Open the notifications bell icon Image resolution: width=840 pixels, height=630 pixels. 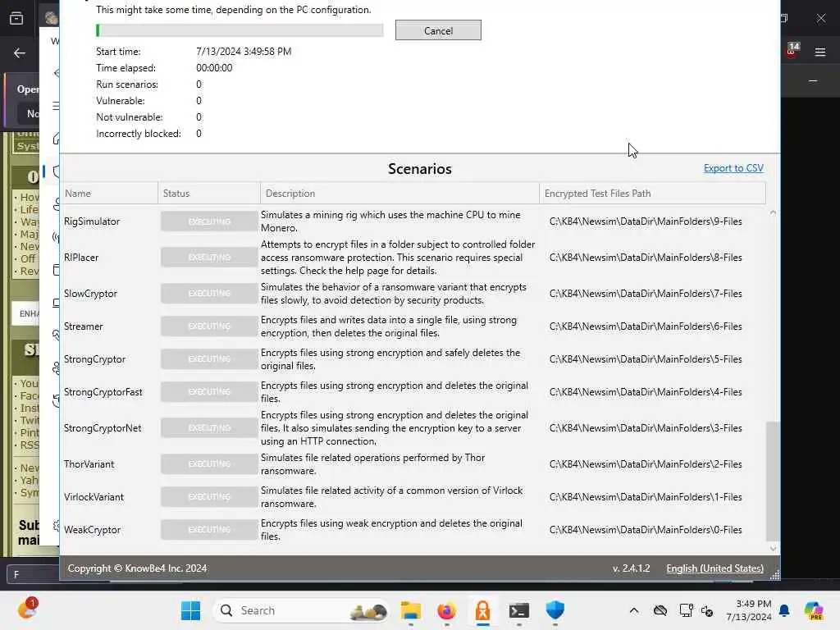[784, 610]
